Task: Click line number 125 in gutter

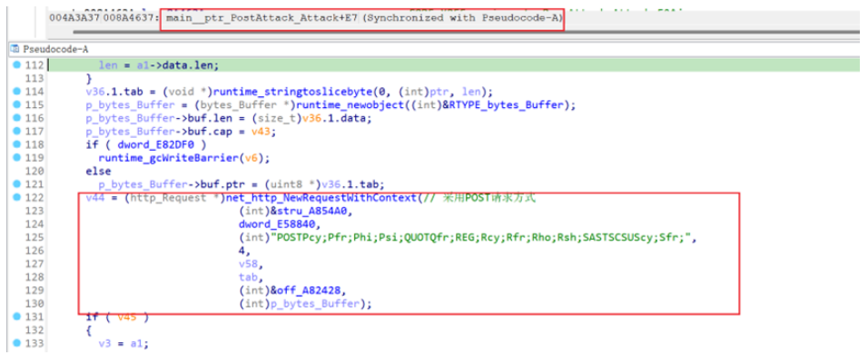Action: (x=35, y=238)
